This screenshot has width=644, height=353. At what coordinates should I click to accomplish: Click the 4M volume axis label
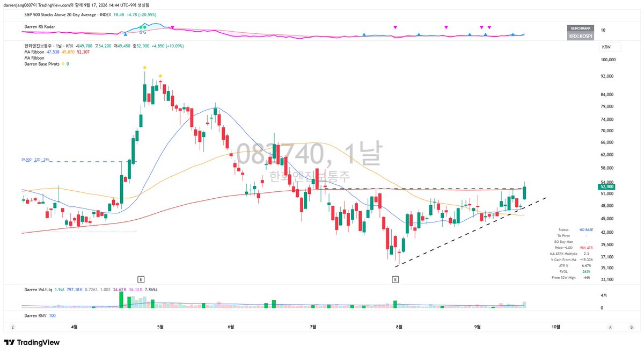click(604, 296)
